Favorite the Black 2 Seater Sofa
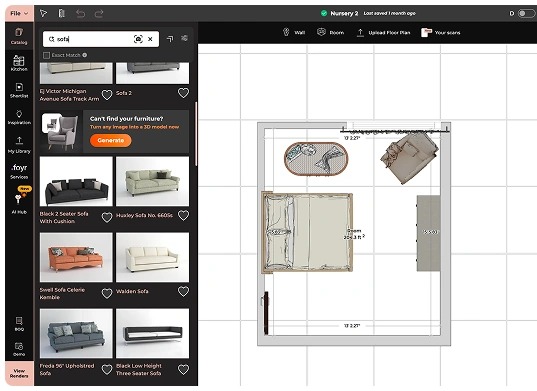Screen dimensions: 537x391 click(107, 217)
